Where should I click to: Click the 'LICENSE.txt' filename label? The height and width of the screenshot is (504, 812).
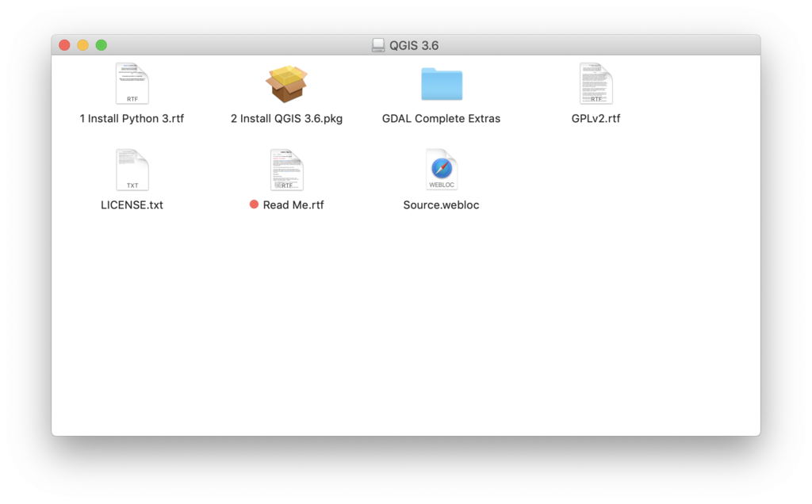132,205
